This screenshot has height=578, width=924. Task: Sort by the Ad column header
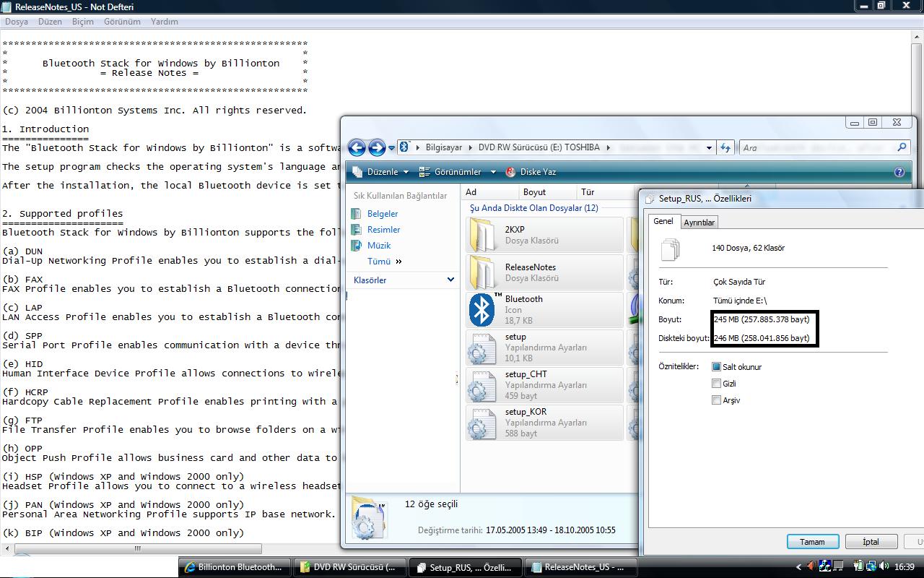pos(491,192)
